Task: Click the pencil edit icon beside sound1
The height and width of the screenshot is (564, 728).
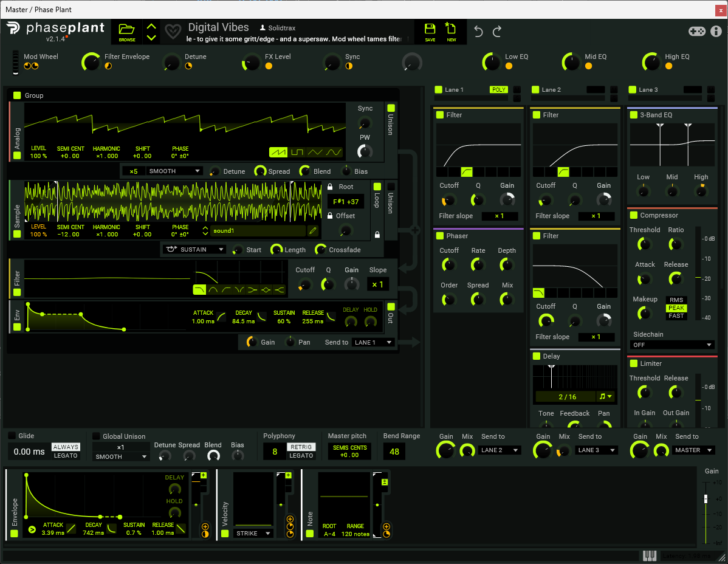Action: [313, 231]
